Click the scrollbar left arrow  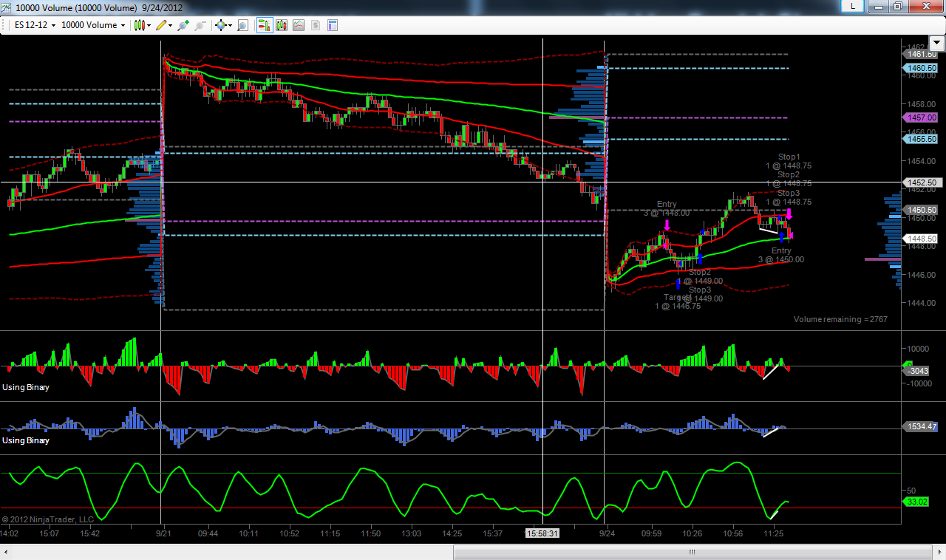click(7, 553)
